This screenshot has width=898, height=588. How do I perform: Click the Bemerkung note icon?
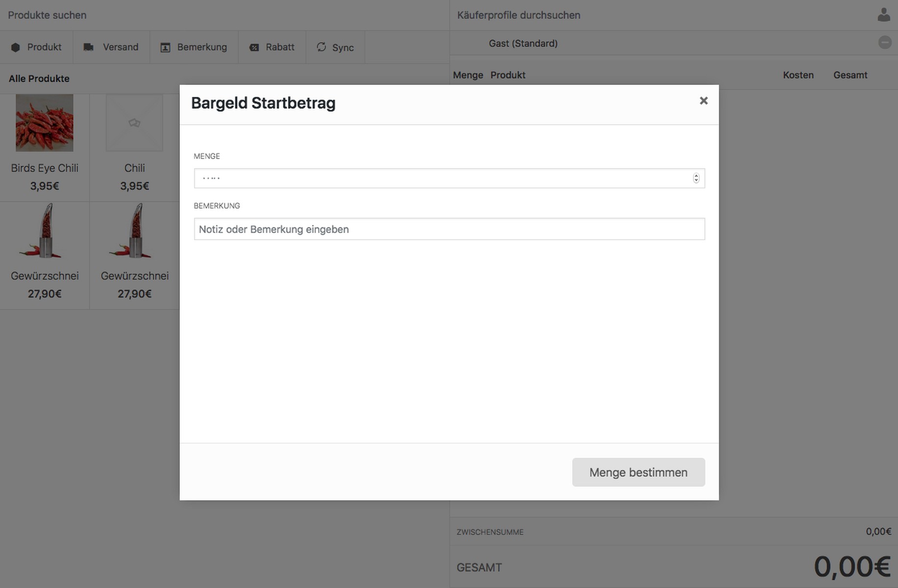coord(165,48)
